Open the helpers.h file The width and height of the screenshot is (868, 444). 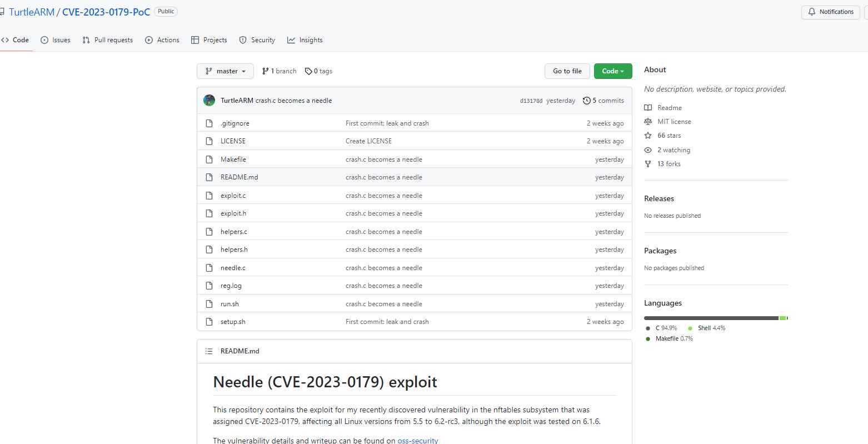234,250
